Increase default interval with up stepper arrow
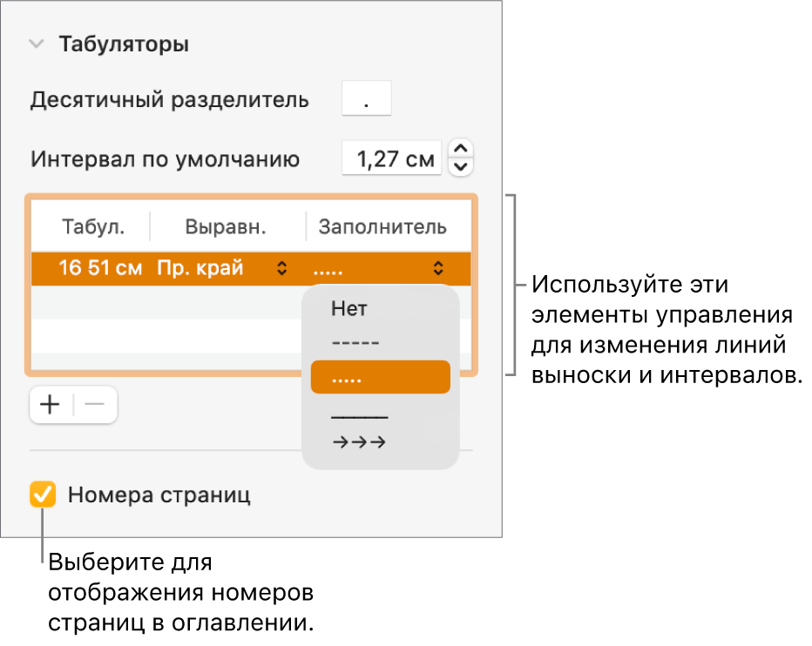The height and width of the screenshot is (646, 812). 460,149
